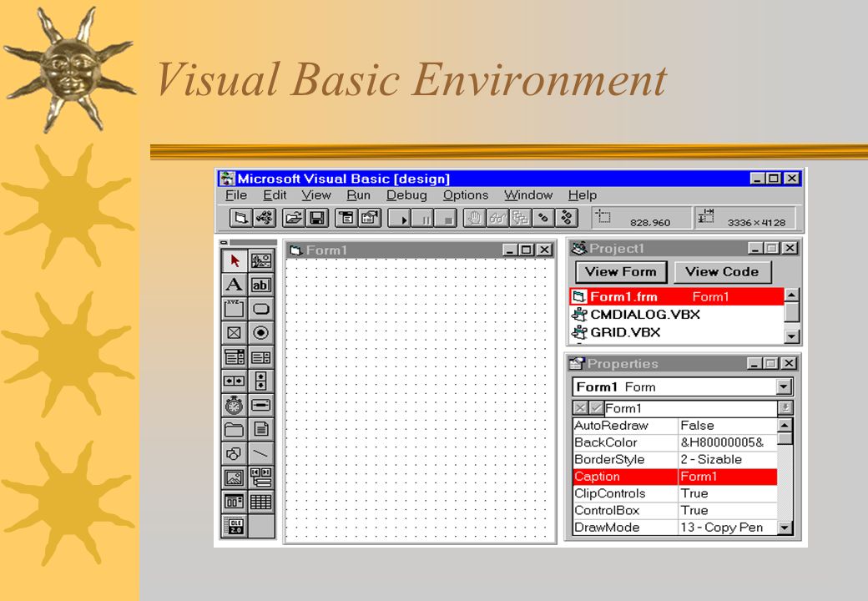The image size is (868, 601).
Task: Pick the Line tool in toolbox
Action: (x=260, y=453)
